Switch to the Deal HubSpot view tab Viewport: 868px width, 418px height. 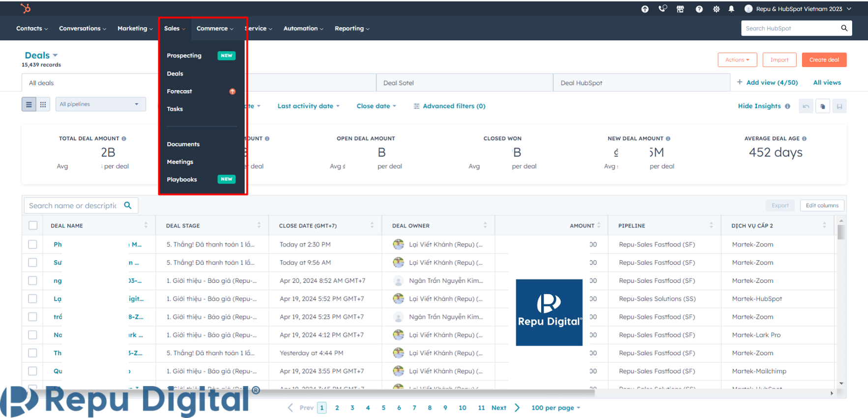tap(641, 83)
